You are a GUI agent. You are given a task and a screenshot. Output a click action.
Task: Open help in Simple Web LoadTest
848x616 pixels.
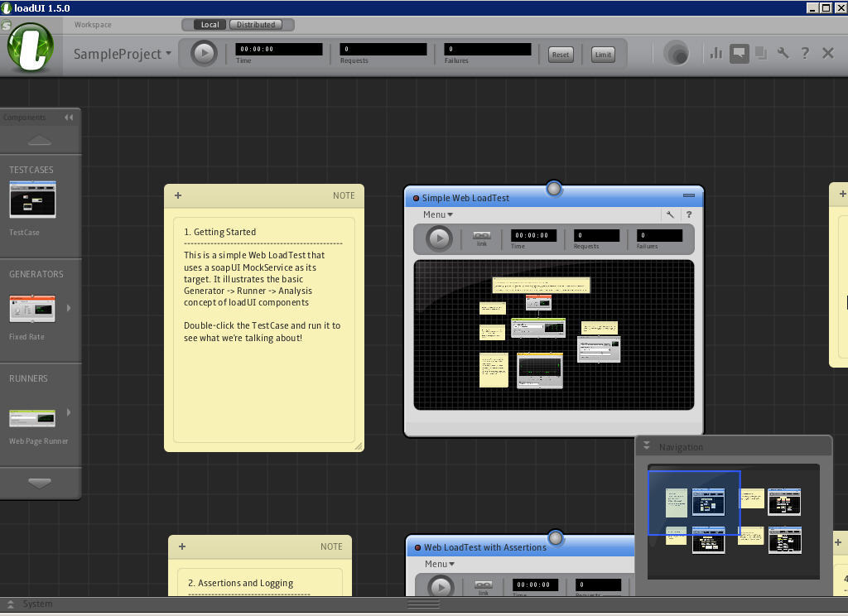click(x=688, y=214)
